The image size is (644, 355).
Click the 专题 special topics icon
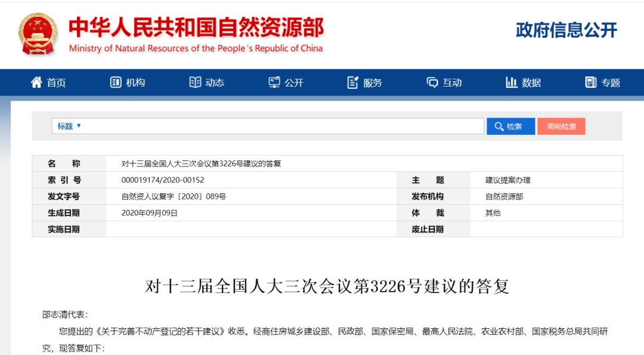(x=591, y=82)
